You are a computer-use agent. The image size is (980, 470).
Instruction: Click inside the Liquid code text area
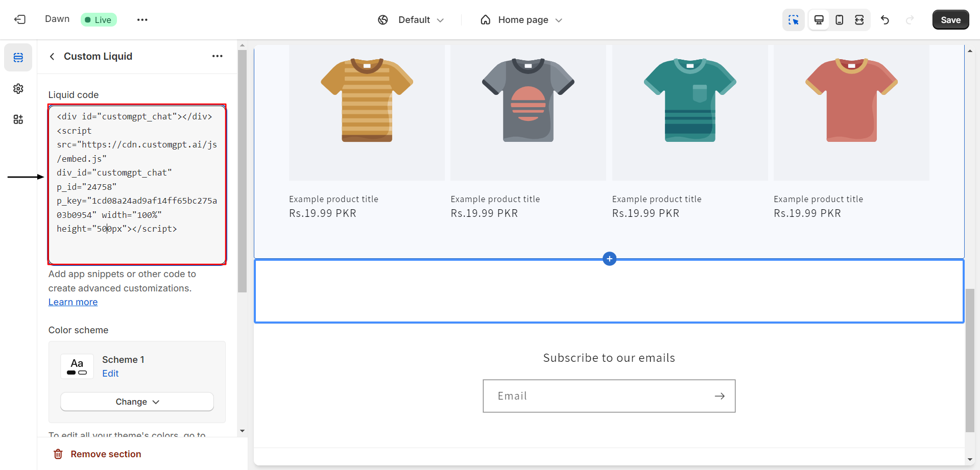[137, 185]
